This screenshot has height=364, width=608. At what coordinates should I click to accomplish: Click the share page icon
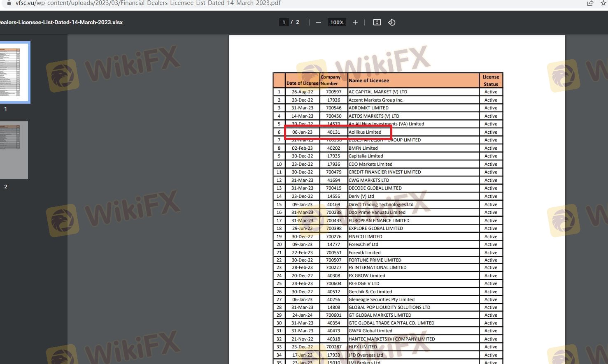pyautogui.click(x=590, y=3)
